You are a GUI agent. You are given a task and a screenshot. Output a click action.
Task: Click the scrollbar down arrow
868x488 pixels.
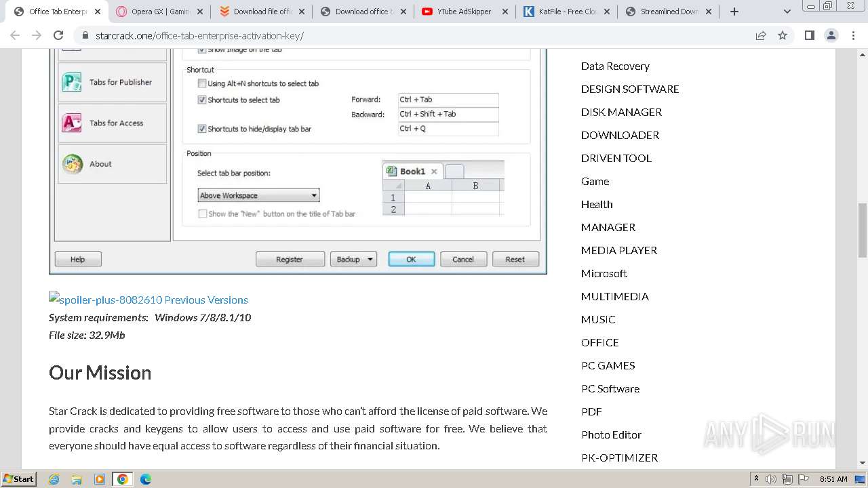(863, 464)
